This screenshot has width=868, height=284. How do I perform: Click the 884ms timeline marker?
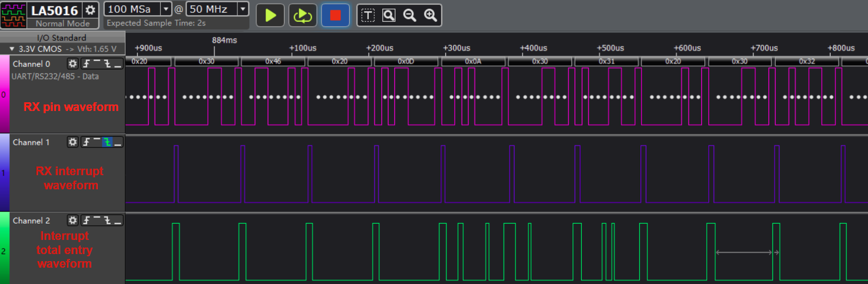[224, 40]
